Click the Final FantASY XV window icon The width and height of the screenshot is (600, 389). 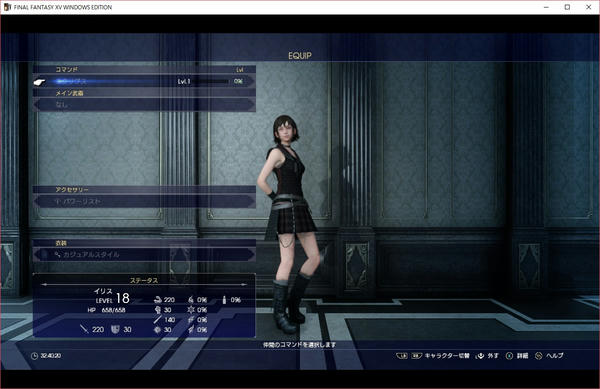pos(7,7)
